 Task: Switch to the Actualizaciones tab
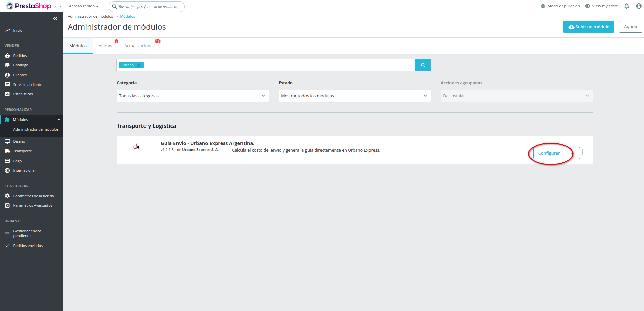[x=139, y=46]
